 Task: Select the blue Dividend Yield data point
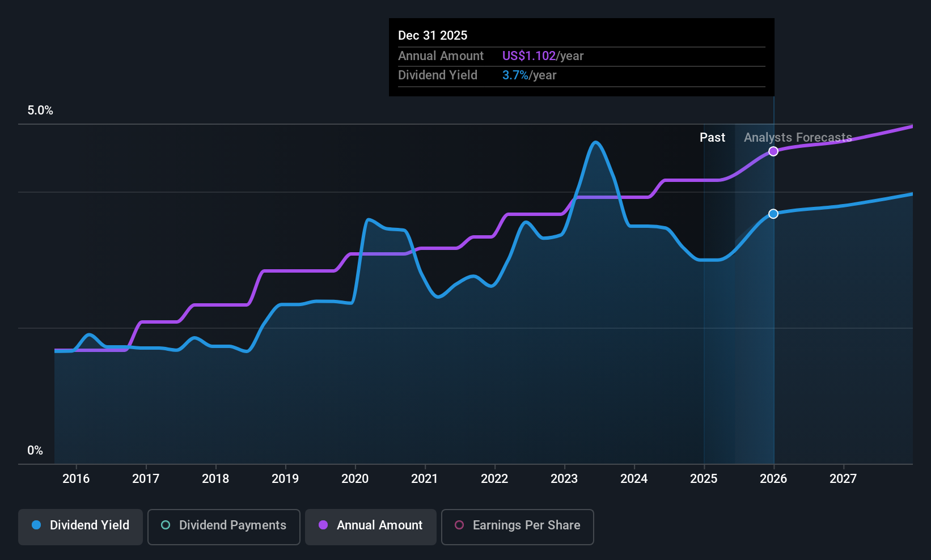[773, 214]
